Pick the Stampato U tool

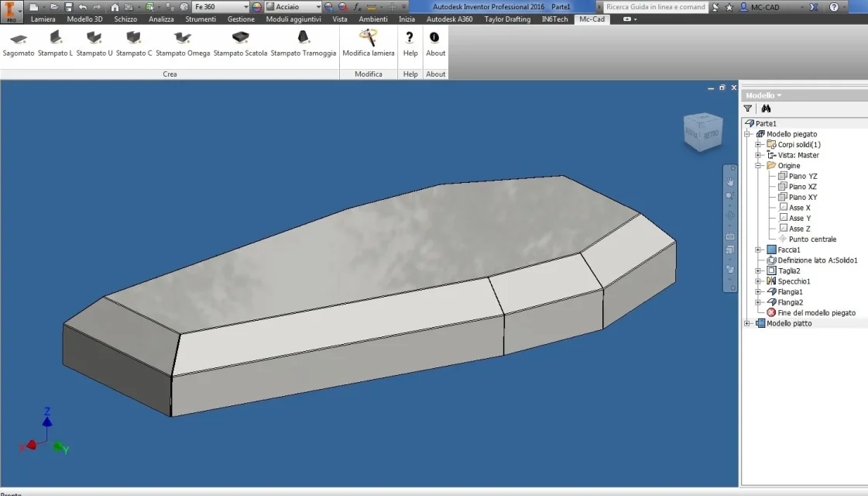pos(94,43)
